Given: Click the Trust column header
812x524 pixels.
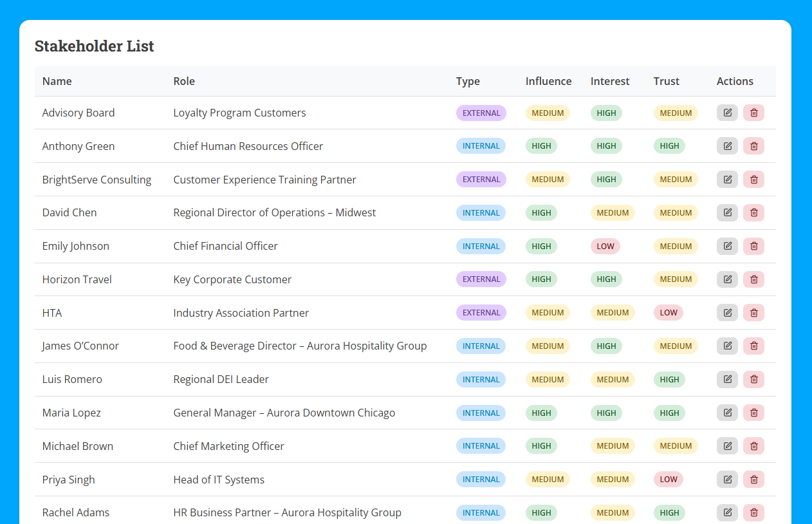Looking at the screenshot, I should (x=666, y=81).
